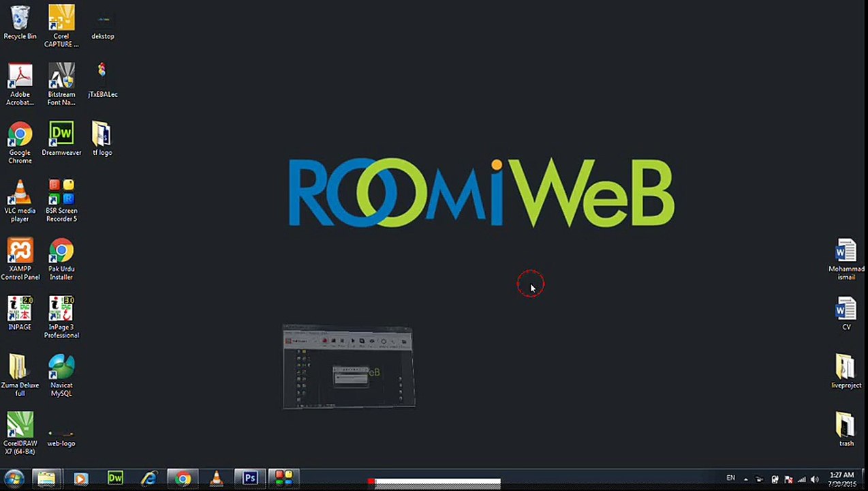Select the Bitstream Font Navigator shortcut
This screenshot has width=868, height=491.
(x=61, y=85)
